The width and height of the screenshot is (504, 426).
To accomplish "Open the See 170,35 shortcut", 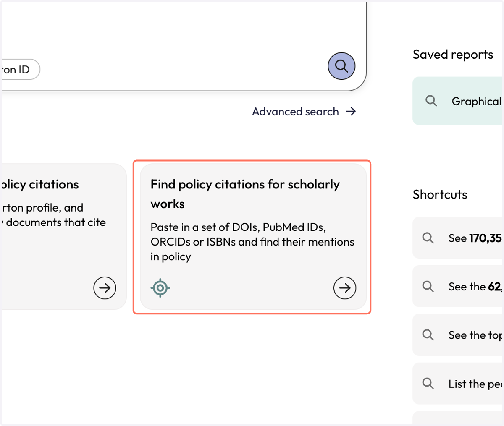I will tap(457, 238).
